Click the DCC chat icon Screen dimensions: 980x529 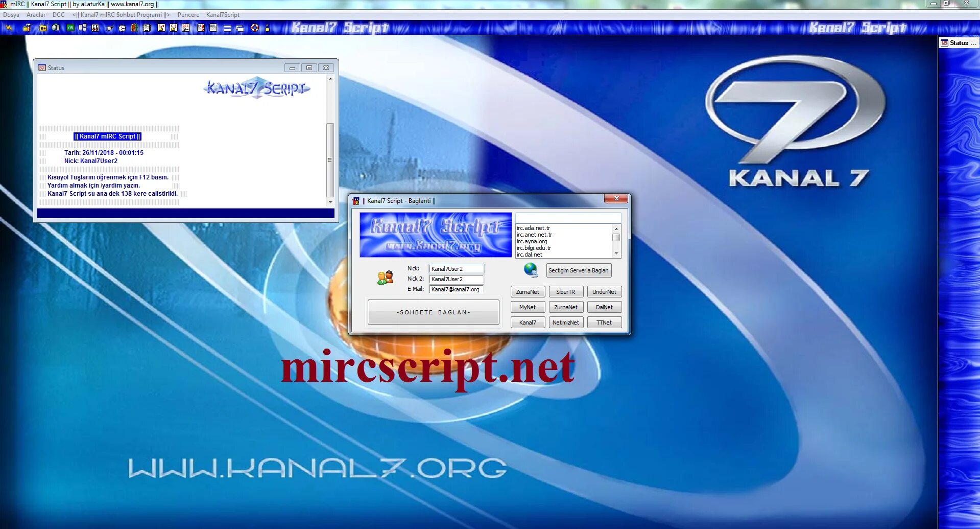click(x=174, y=28)
